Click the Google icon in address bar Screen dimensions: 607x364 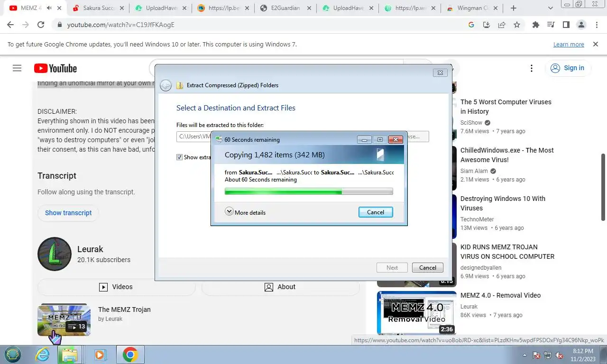click(x=471, y=25)
